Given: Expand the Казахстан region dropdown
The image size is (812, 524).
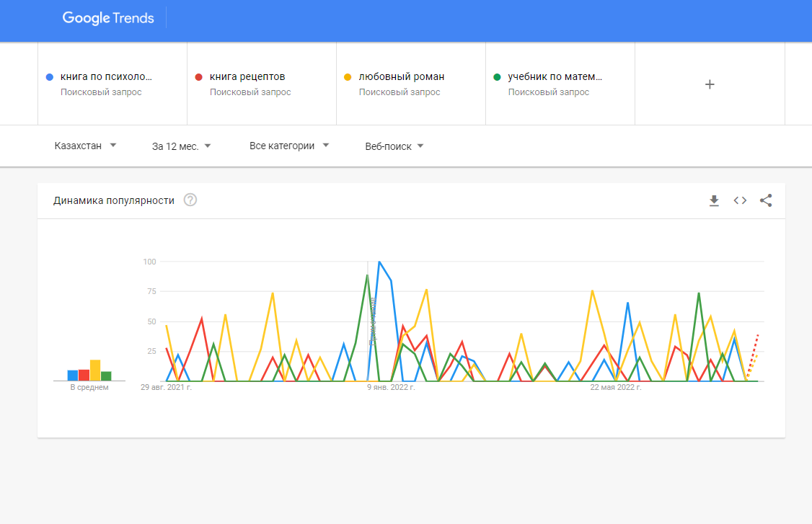Looking at the screenshot, I should tap(85, 146).
